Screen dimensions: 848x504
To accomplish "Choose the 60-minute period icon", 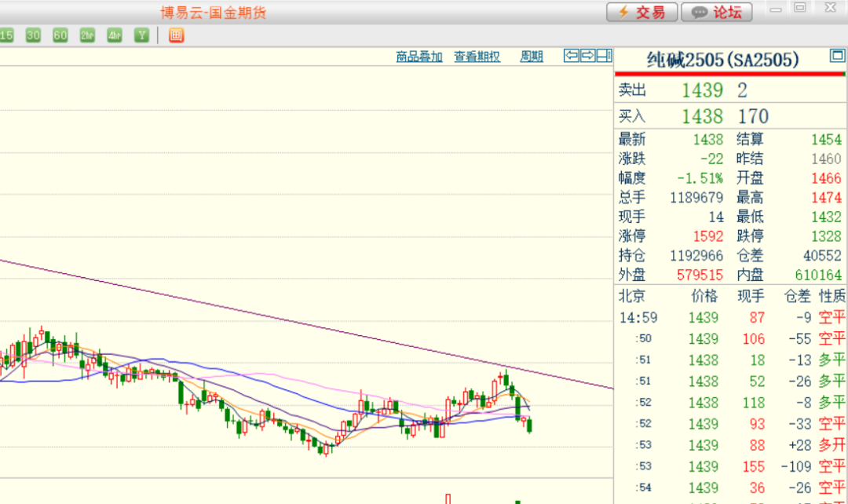I will (x=60, y=35).
